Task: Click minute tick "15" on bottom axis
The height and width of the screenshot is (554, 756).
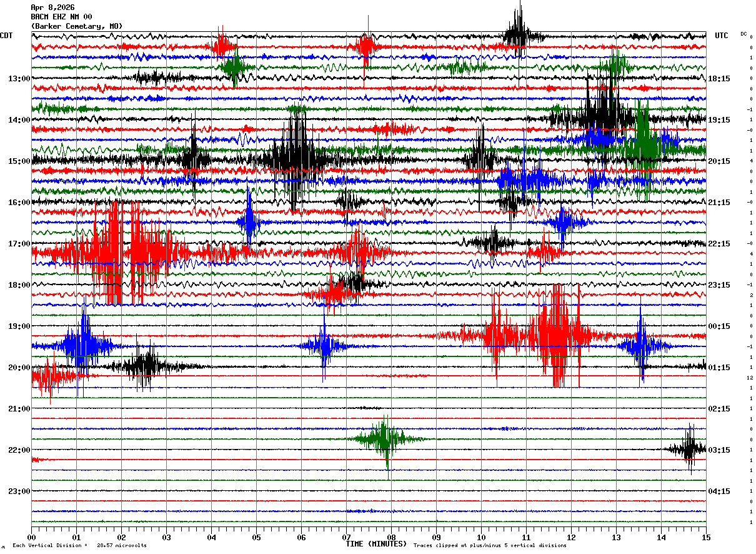Action: (x=706, y=537)
